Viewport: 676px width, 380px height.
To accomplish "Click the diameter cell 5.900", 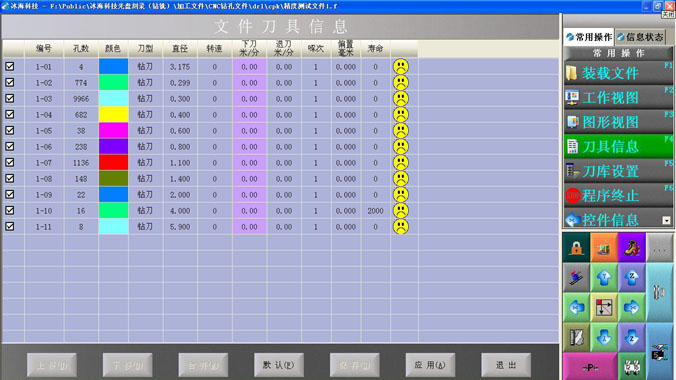I will pyautogui.click(x=180, y=226).
